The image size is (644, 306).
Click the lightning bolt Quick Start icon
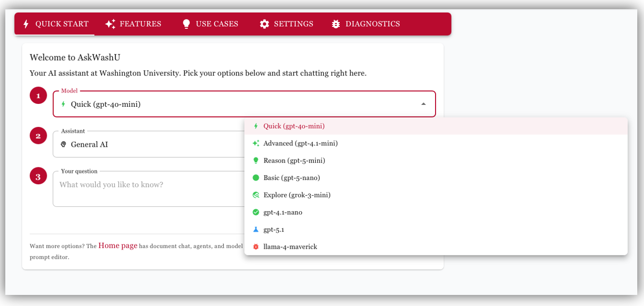pos(26,24)
